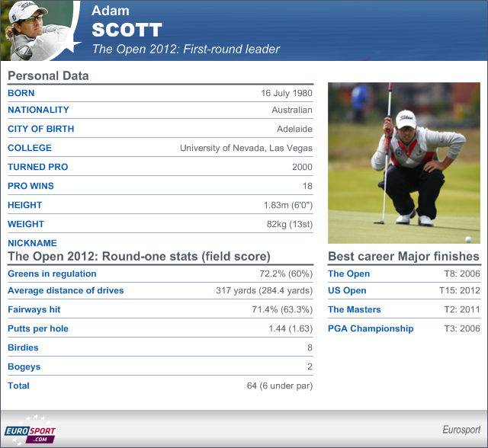Click the '16 July 1980' value
Screen dimensions: 488x448
[x=287, y=93]
